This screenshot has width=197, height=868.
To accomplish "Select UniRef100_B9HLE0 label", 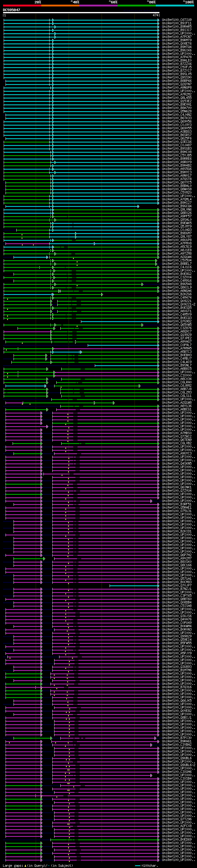I will click(177, 61).
